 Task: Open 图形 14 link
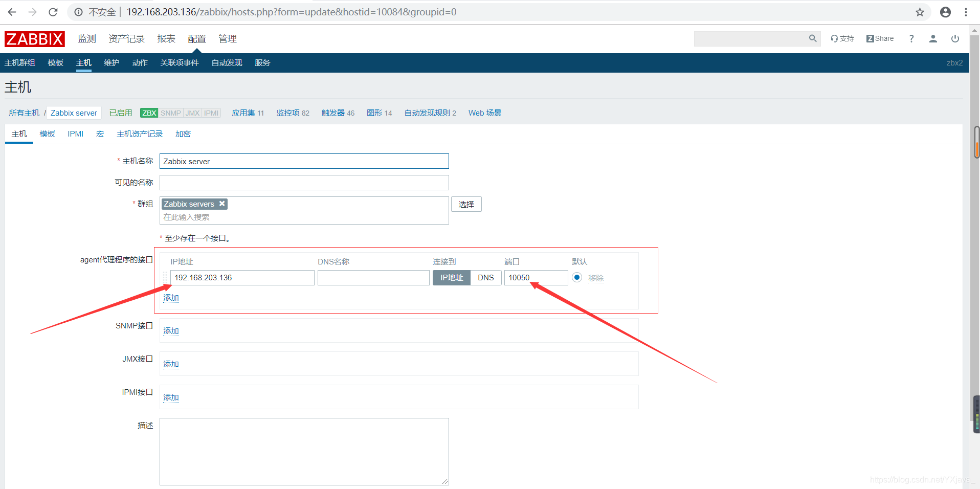coord(380,113)
